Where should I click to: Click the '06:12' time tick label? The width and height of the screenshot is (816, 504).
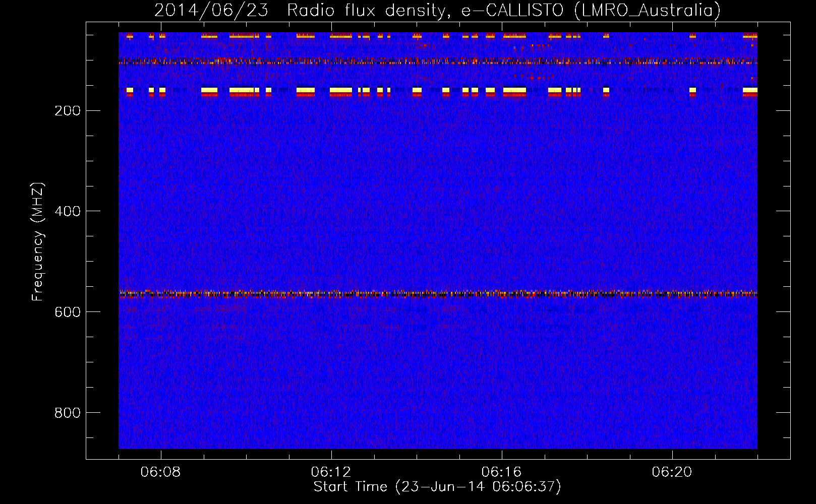[x=331, y=472]
